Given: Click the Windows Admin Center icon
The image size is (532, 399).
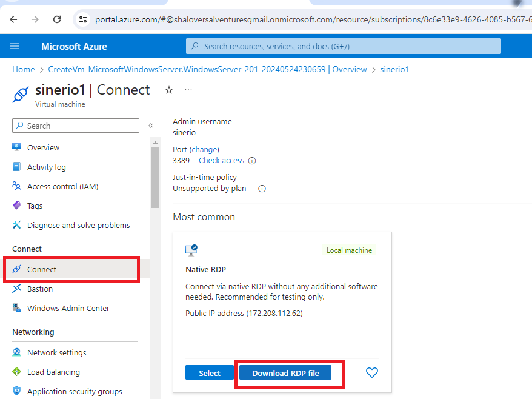Looking at the screenshot, I should pyautogui.click(x=16, y=308).
